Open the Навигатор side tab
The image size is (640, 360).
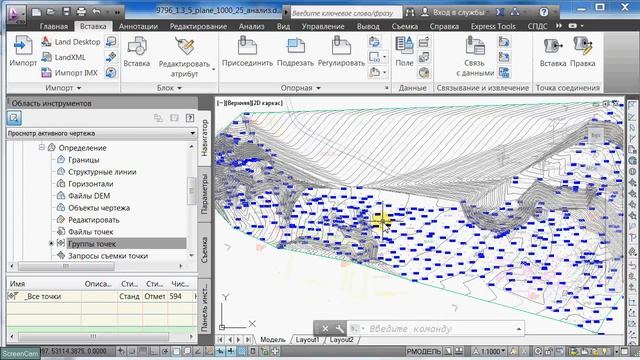[204, 138]
